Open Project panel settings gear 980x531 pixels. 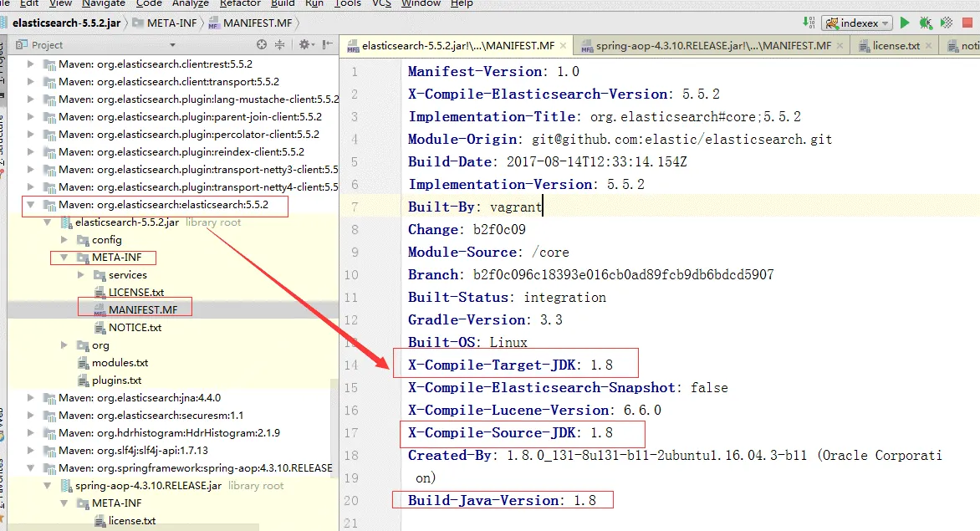(305, 44)
